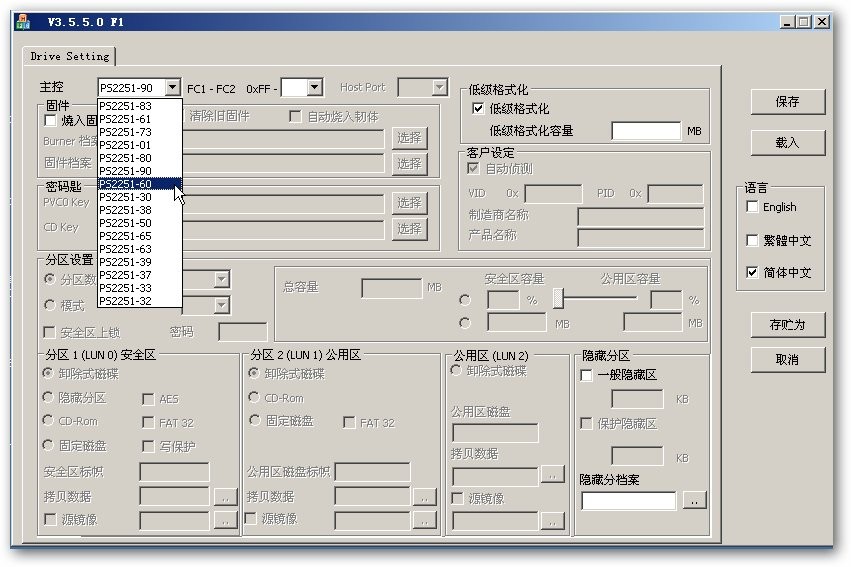Click the 存贮为 save-as button

[x=787, y=325]
